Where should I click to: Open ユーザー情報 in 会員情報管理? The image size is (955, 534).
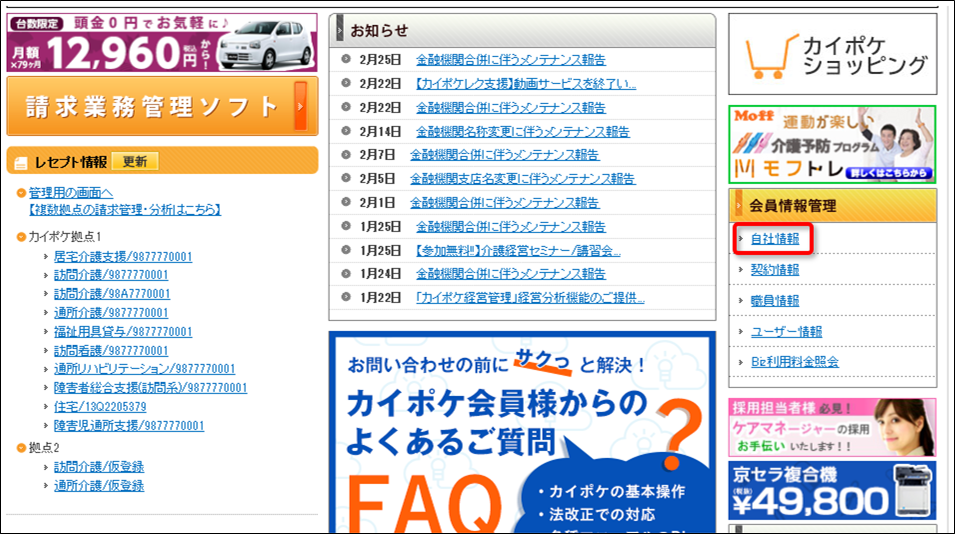786,331
